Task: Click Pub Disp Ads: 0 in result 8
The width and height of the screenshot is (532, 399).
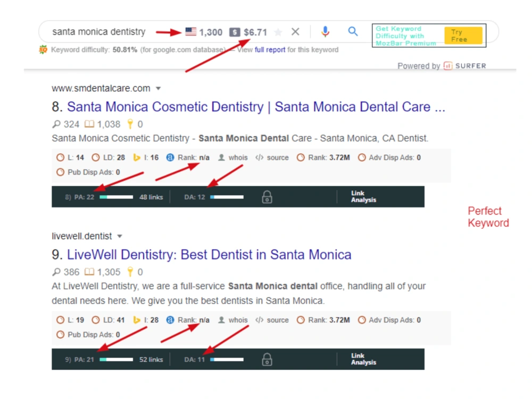Action: [x=88, y=172]
